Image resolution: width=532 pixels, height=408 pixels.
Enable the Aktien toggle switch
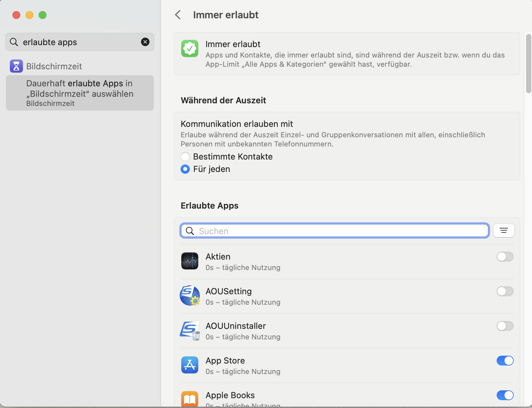505,257
